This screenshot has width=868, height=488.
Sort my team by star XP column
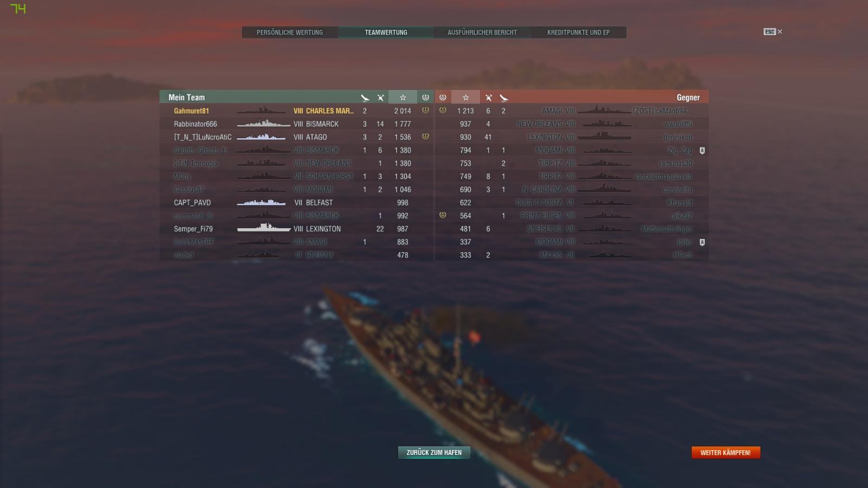pos(403,98)
